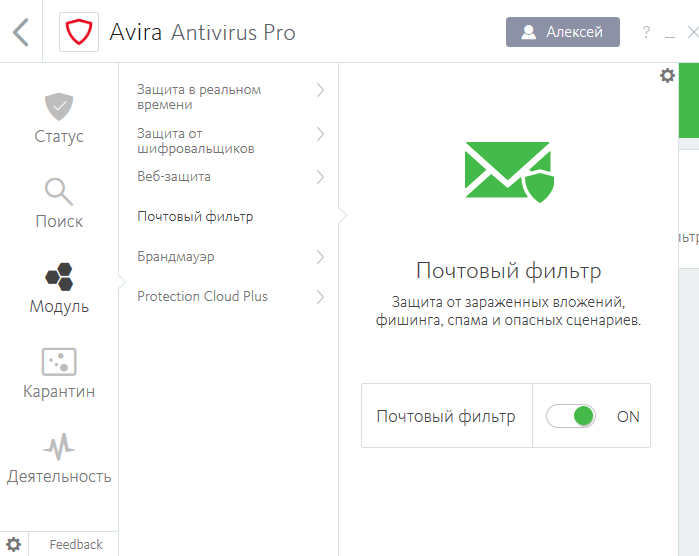Expand chevron next to Protection Cloud Plus
This screenshot has height=556, width=699.
click(320, 297)
